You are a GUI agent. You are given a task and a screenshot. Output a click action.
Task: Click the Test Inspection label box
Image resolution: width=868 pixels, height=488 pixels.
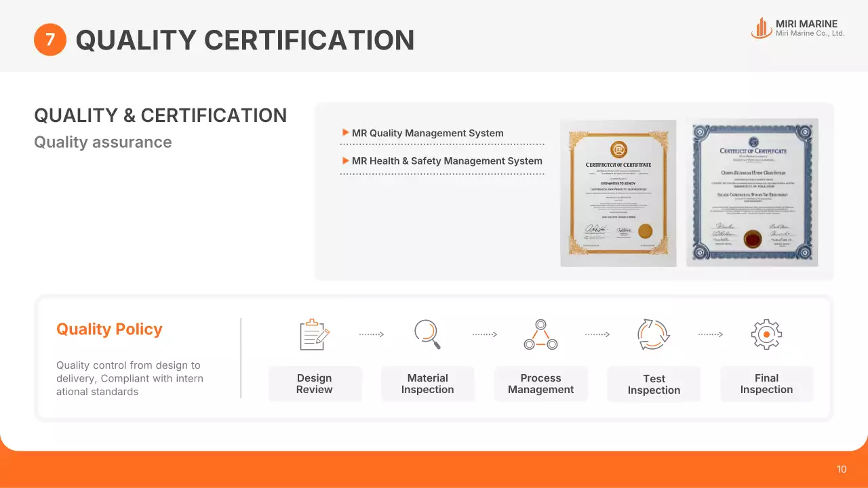coord(653,384)
